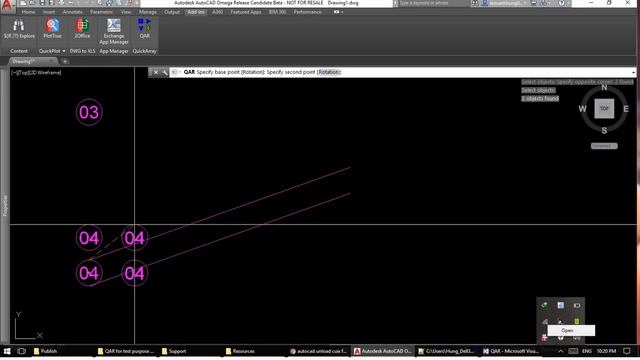This screenshot has width=640, height=360.
Task: Toggle the ribbon minimize state button
Action: point(338,12)
